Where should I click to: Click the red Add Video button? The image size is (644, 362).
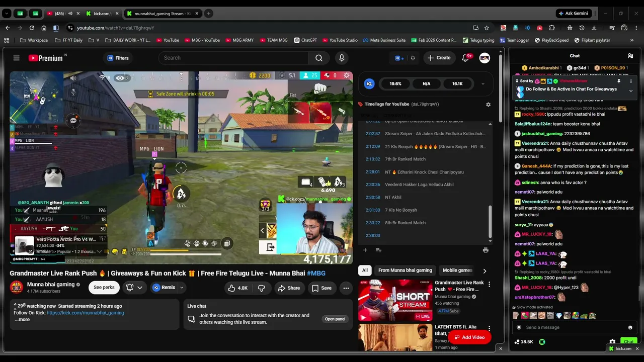pos(469,337)
